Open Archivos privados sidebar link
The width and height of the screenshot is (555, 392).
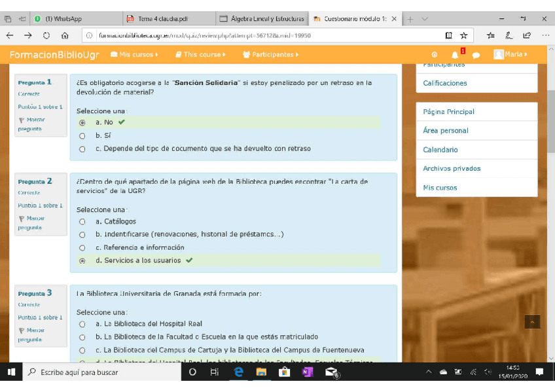click(452, 169)
